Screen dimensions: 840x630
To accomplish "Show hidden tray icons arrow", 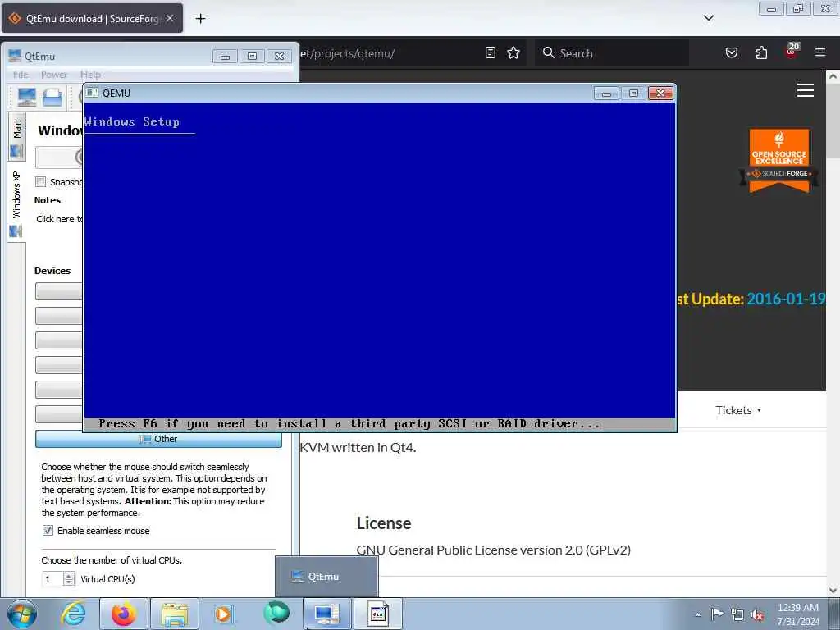I will click(697, 614).
